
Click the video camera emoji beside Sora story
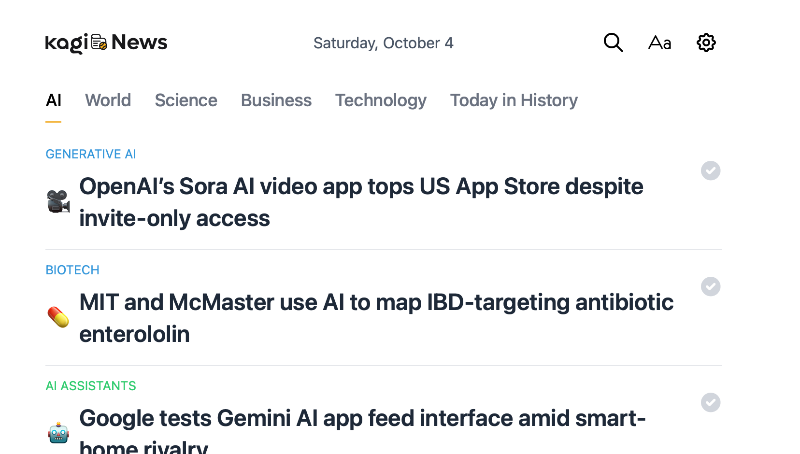pyautogui.click(x=58, y=202)
